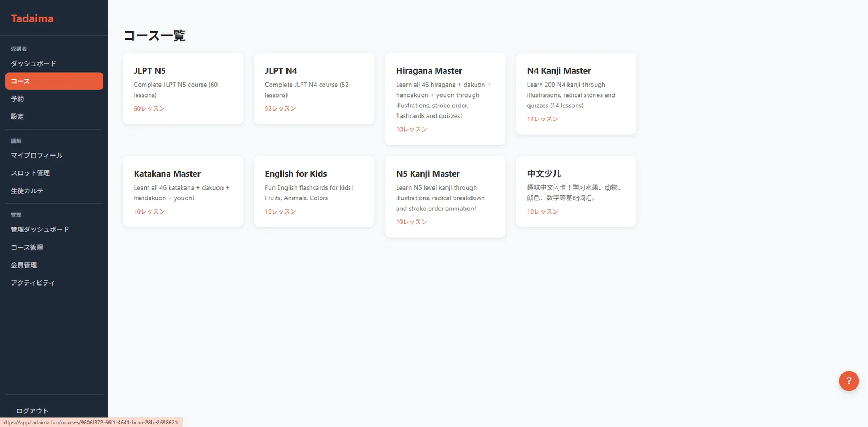Click the 60レッスン label
The width and height of the screenshot is (868, 427).
pyautogui.click(x=149, y=108)
